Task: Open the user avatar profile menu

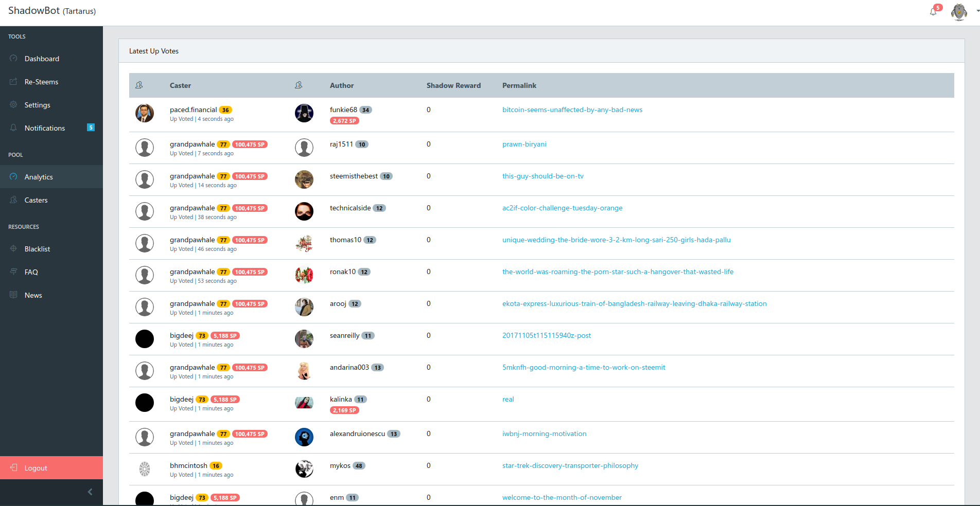Action: [x=959, y=12]
